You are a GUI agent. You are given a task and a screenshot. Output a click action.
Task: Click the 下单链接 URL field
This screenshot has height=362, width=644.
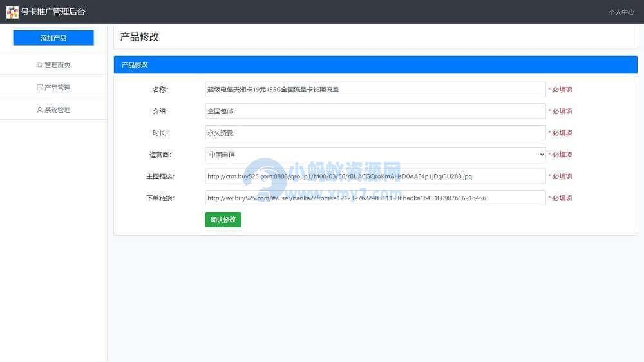pyautogui.click(x=375, y=198)
